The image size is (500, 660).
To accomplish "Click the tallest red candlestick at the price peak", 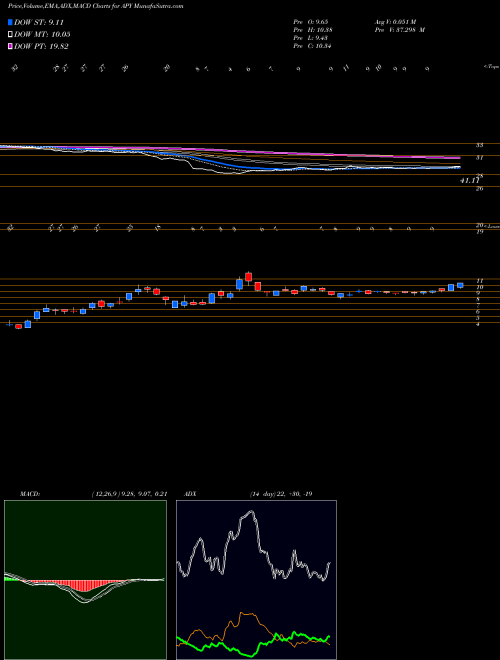I will coord(248,277).
